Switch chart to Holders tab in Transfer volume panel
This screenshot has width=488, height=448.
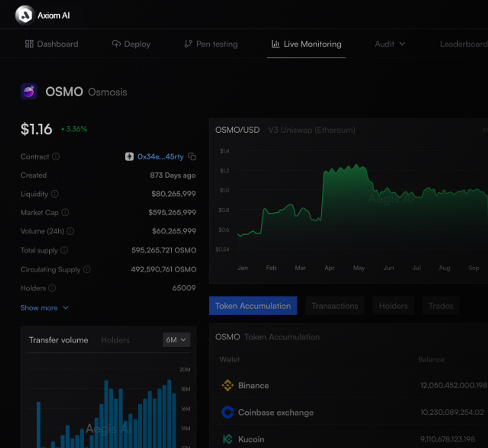point(115,340)
